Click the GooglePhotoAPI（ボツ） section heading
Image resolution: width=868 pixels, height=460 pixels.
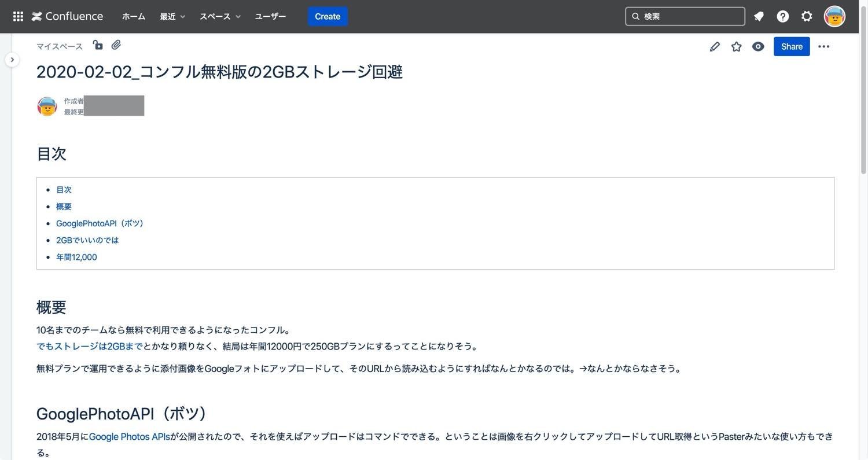tap(123, 414)
